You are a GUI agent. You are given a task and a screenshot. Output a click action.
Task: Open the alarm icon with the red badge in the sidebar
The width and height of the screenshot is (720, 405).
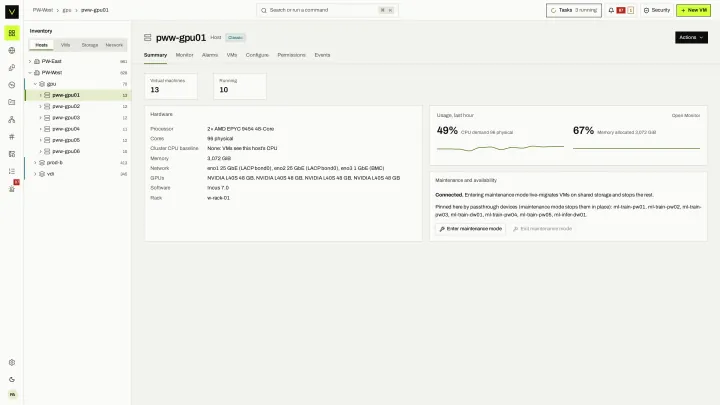coord(12,188)
